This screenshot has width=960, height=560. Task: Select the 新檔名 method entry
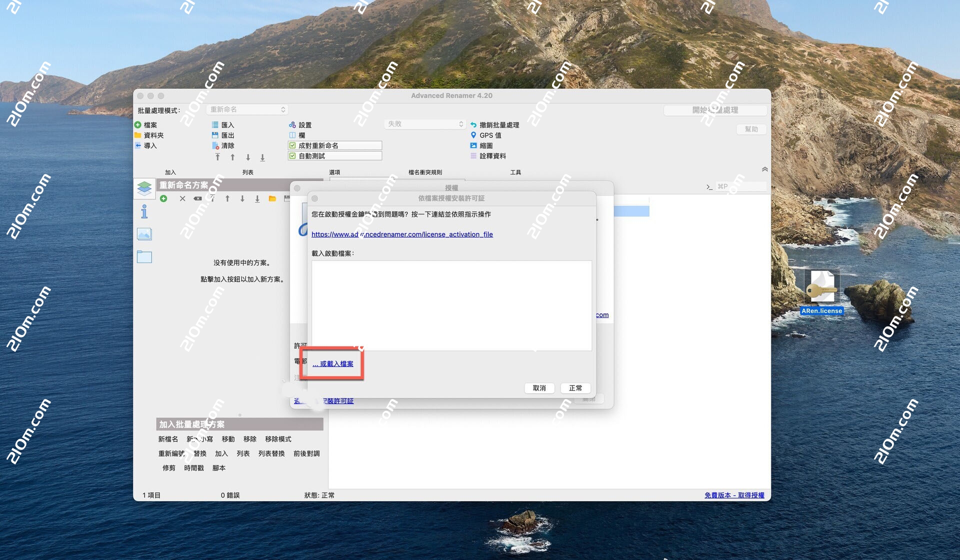[x=167, y=439]
